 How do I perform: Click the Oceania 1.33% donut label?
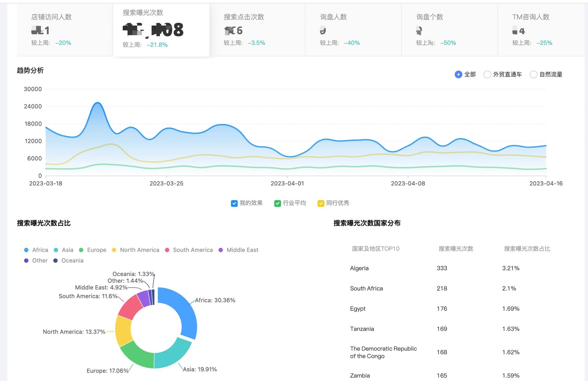click(x=134, y=274)
